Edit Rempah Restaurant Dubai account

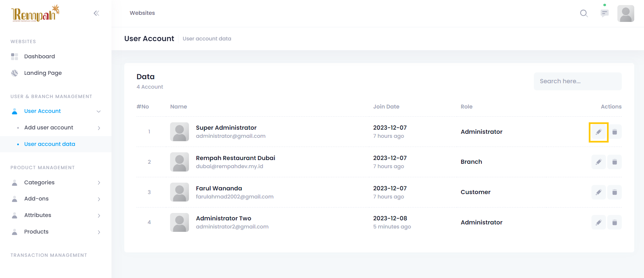[x=599, y=162]
